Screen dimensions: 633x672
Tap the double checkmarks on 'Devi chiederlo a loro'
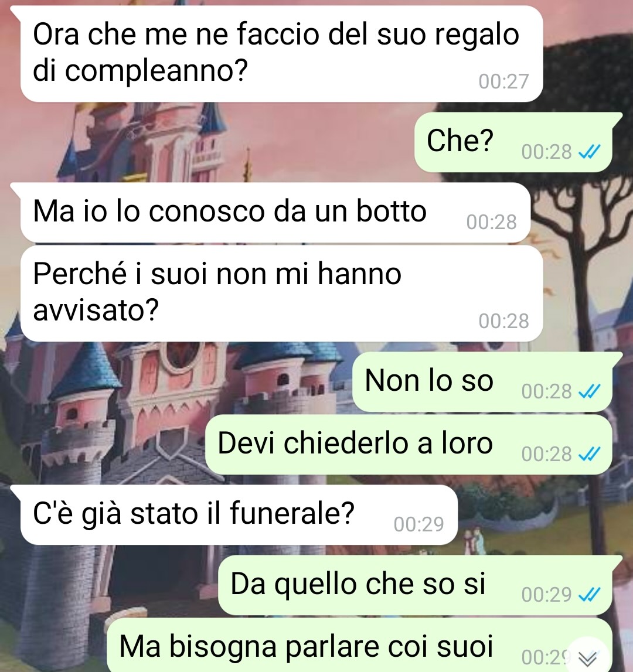pyautogui.click(x=590, y=454)
